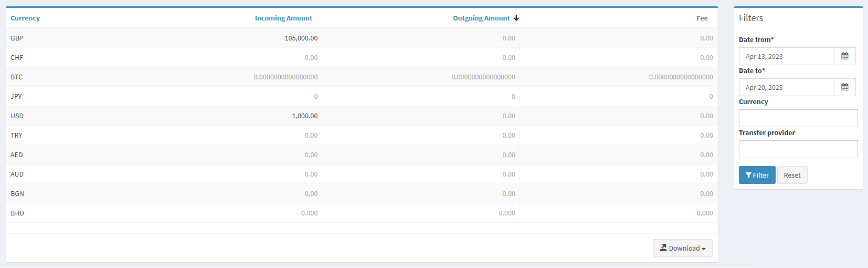Sort table by Fee column header
Screen dimensions: 868x268
click(x=702, y=18)
